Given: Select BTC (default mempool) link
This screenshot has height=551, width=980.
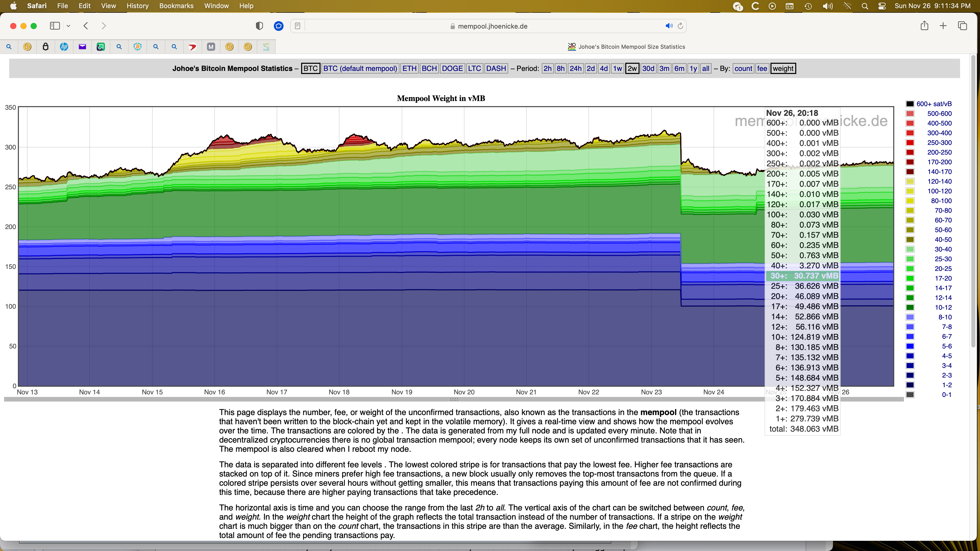Looking at the screenshot, I should pos(360,68).
